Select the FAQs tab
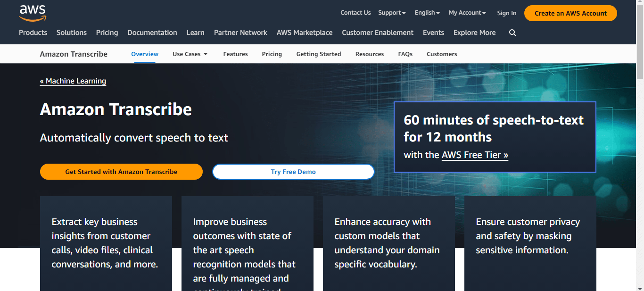Viewport: 644px width, 291px height. (x=405, y=54)
